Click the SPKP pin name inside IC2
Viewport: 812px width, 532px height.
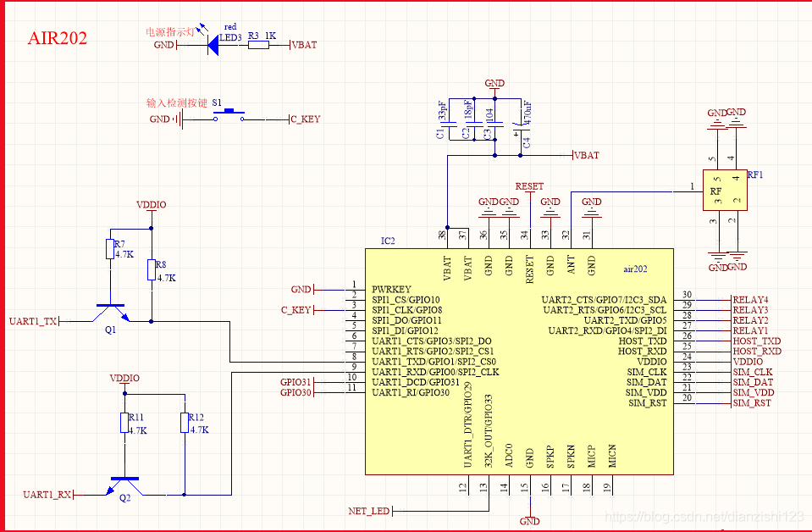[x=550, y=457]
